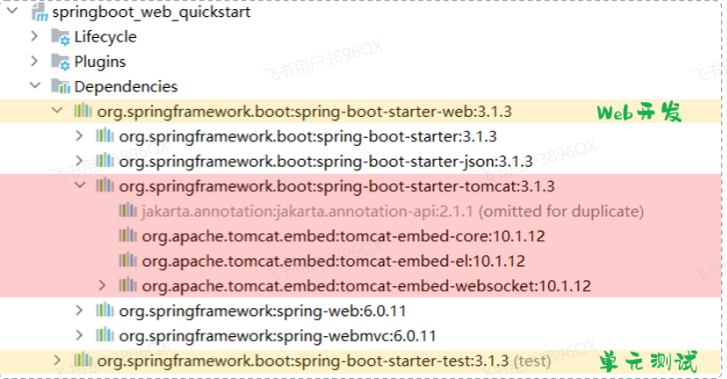The image size is (727, 379).
Task: Select the springboot_web_quickstart project label
Action: [x=151, y=12]
